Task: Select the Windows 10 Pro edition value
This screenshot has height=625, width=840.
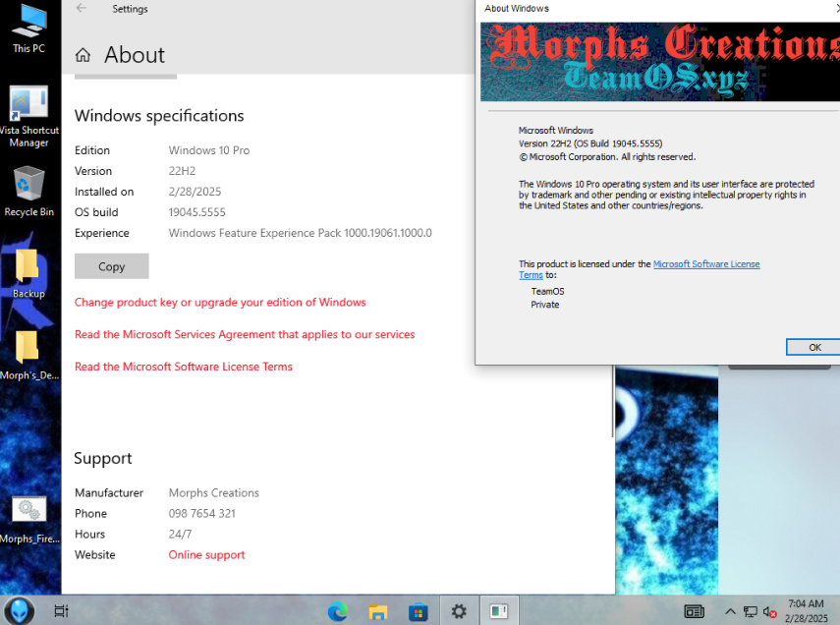Action: point(209,150)
